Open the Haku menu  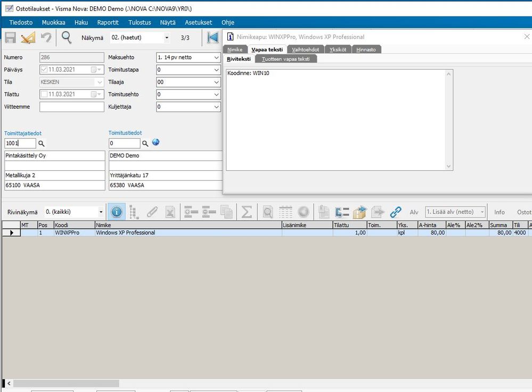[x=81, y=22]
